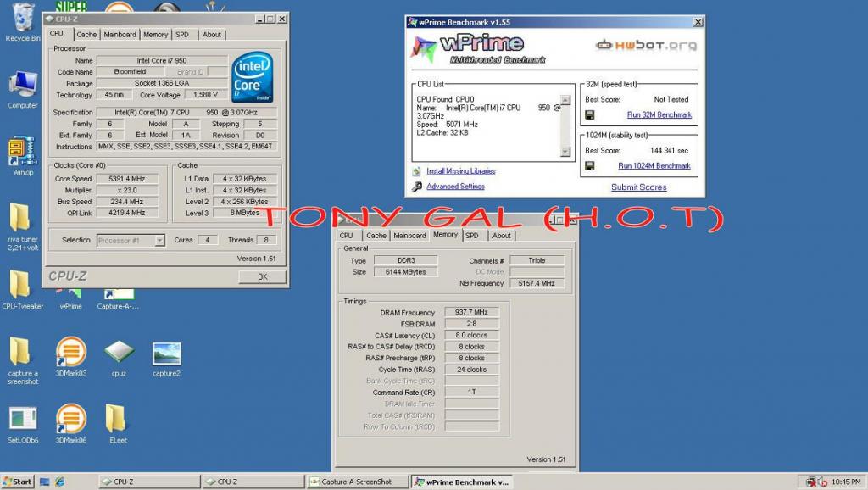Click the processor name Intel Core i7 950
Viewport: 868px width, 490px height.
[x=162, y=60]
